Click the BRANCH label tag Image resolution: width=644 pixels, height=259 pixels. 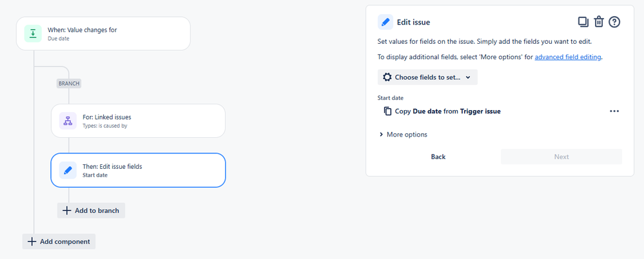[x=69, y=83]
